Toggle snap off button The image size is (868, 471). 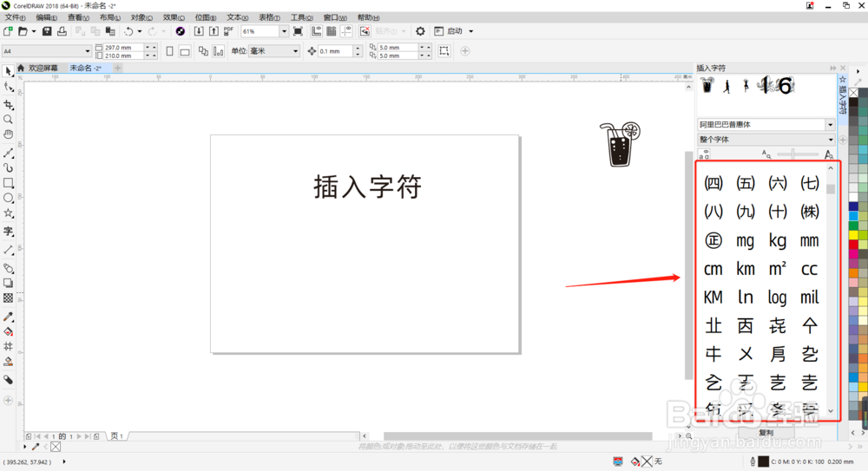tap(365, 31)
